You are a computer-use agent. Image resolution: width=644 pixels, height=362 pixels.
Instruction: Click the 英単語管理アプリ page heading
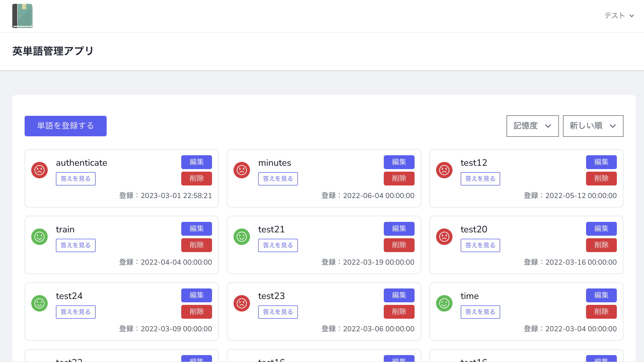(53, 51)
